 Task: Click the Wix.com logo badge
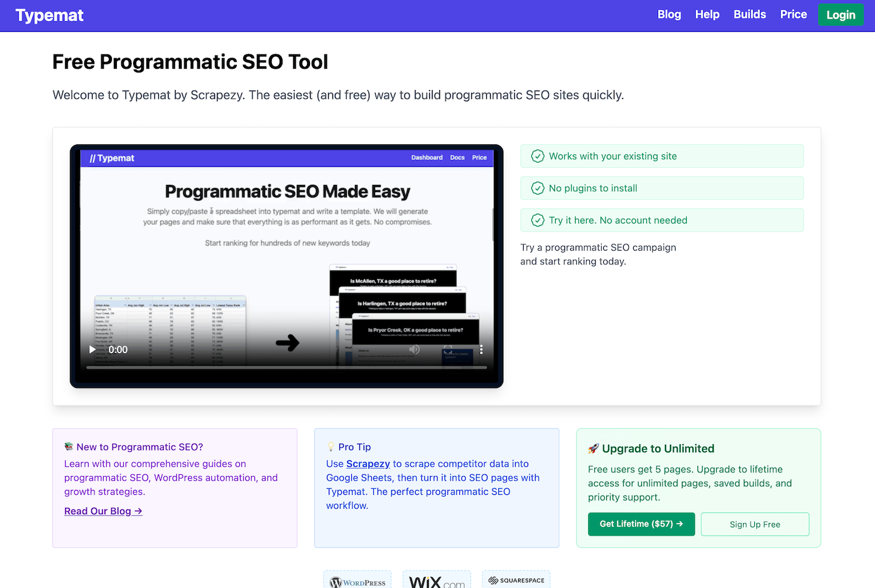point(437,581)
